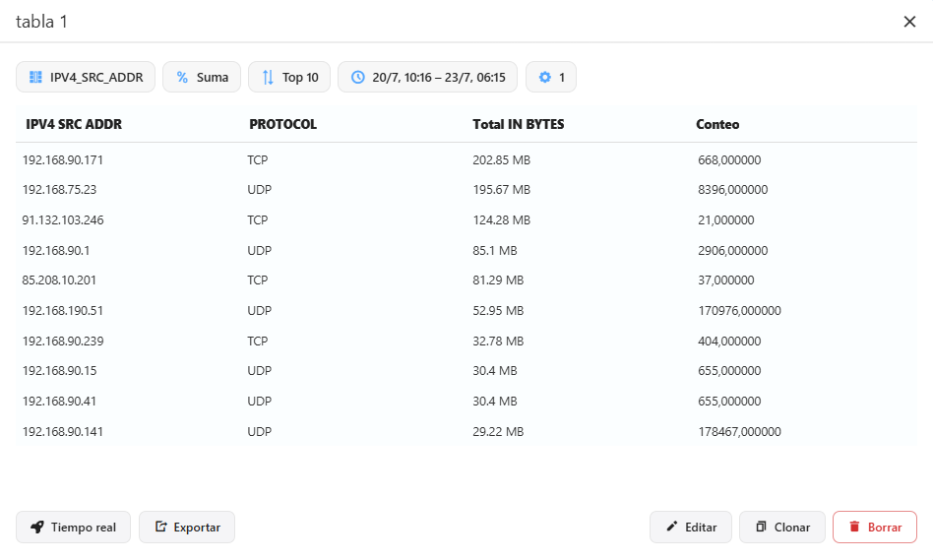Click the 404,000000 count value
933x560 pixels.
click(729, 341)
